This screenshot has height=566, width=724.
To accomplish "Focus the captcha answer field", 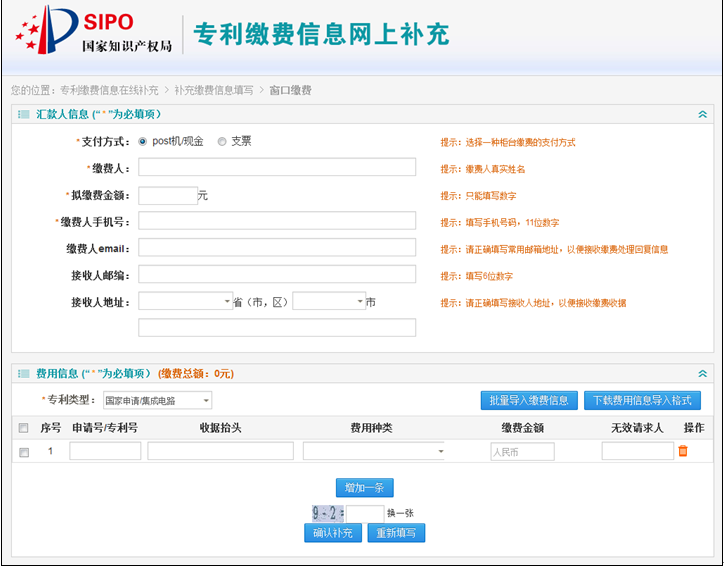I will (365, 513).
